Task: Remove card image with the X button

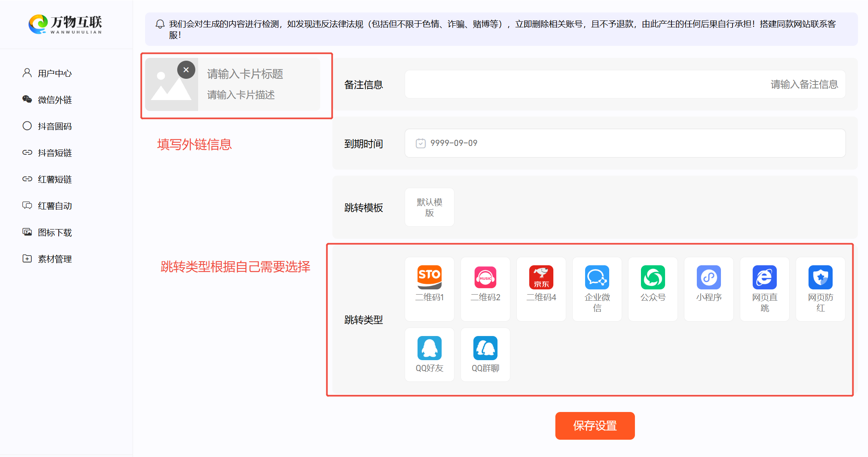Action: tap(186, 70)
